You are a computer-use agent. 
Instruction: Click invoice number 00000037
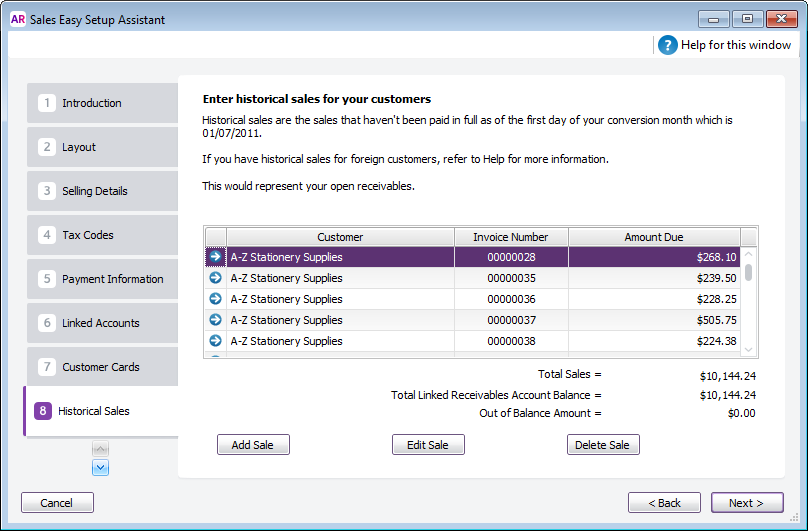[x=511, y=320]
